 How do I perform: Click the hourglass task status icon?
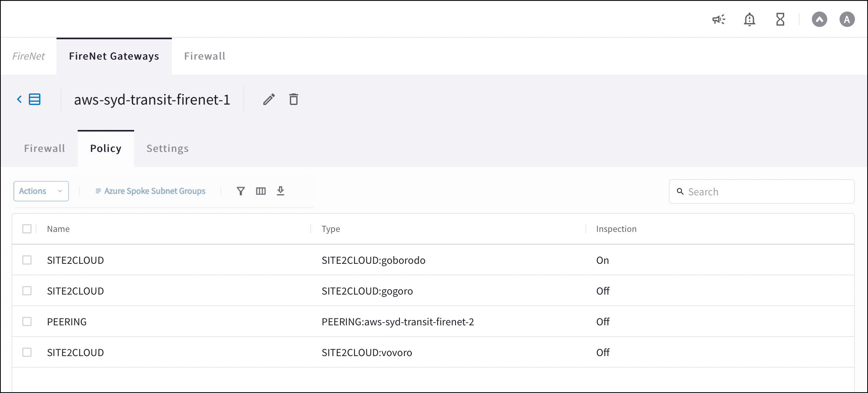pos(780,19)
